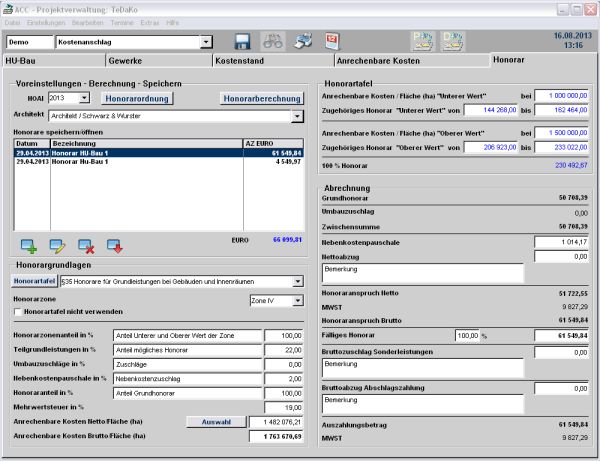Click the Honorarberechnung button
This screenshot has height=461, width=600.
[261, 98]
